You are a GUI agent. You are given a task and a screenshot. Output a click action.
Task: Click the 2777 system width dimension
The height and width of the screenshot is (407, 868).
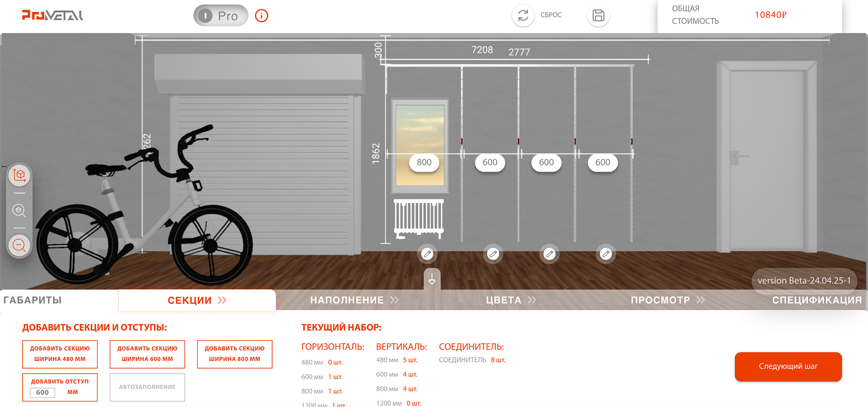pyautogui.click(x=519, y=52)
